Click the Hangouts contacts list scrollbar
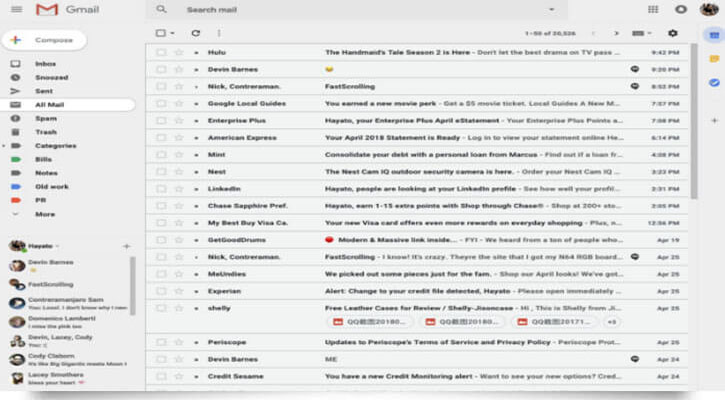The height and width of the screenshot is (400, 725). point(133,286)
